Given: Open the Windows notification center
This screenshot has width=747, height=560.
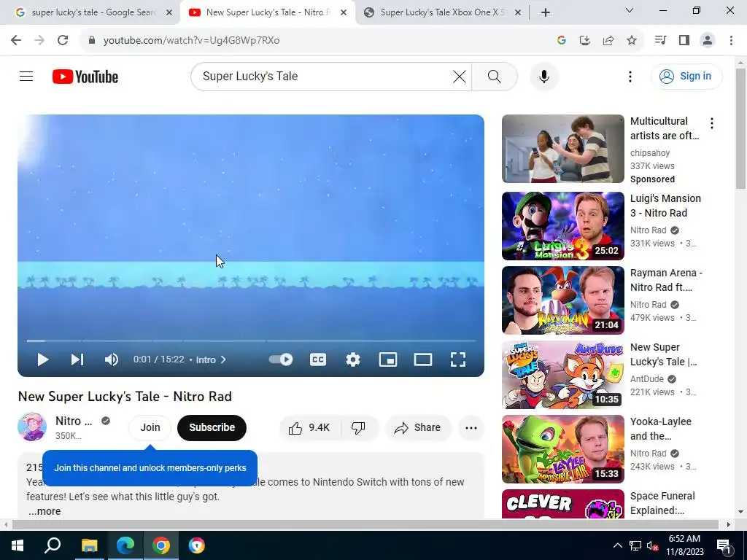Looking at the screenshot, I should pyautogui.click(x=724, y=545).
